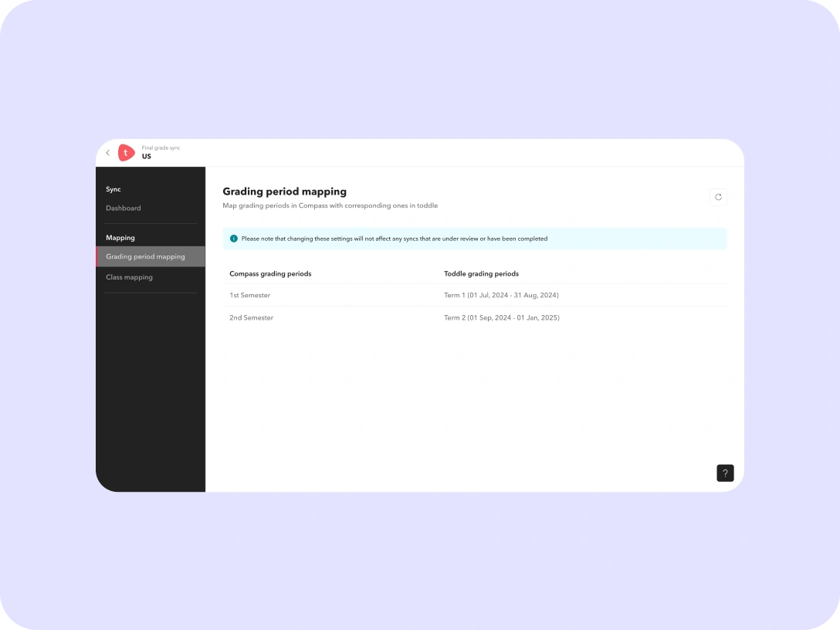
Task: Go to Class mapping
Action: click(x=130, y=277)
